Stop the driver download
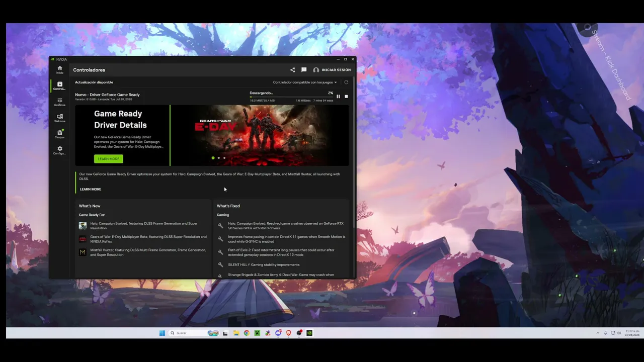644x362 pixels. tap(346, 96)
